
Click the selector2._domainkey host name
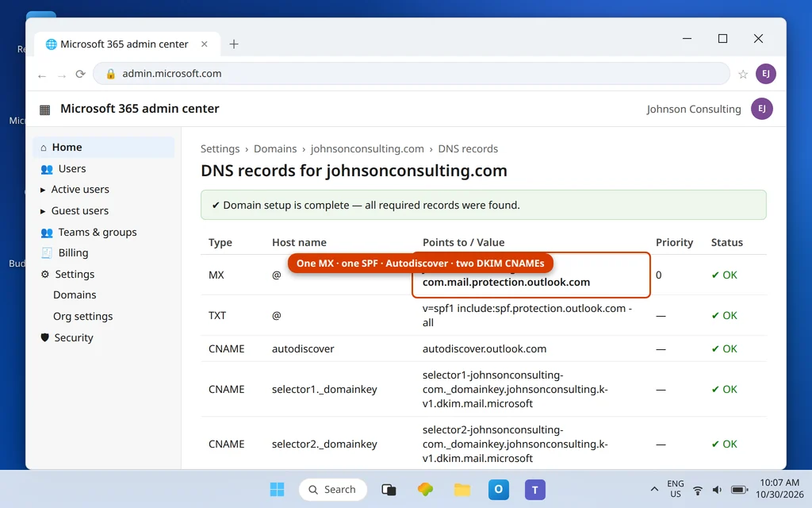(324, 444)
